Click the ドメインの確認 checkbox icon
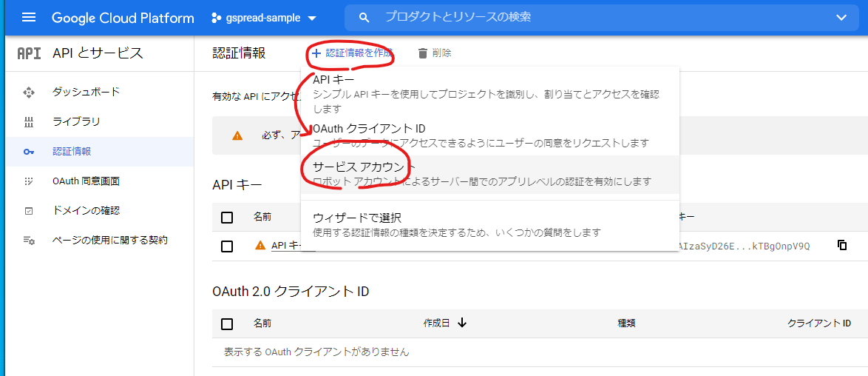 [29, 211]
